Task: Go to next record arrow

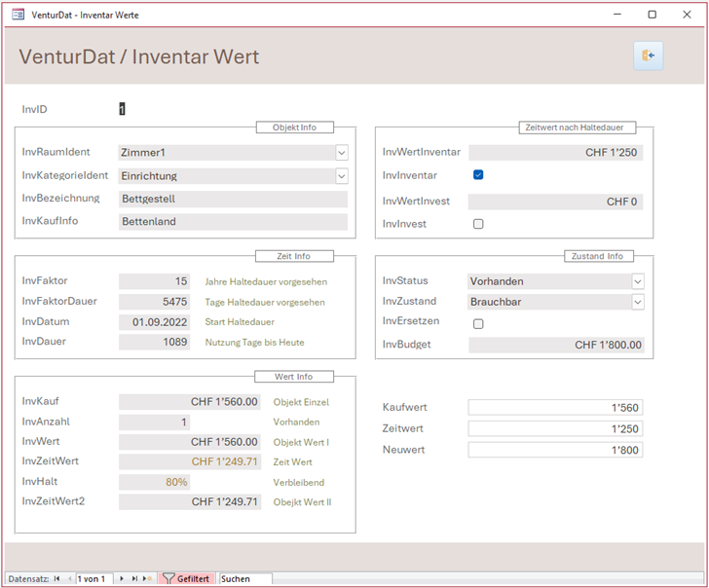Action: (x=122, y=578)
